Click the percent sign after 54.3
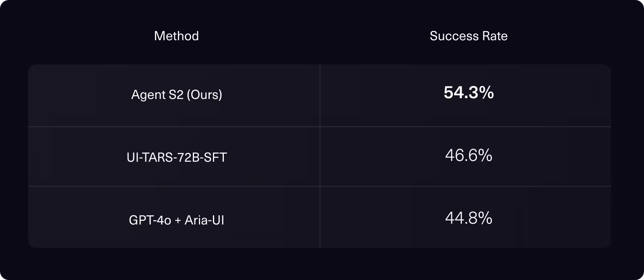The image size is (644, 280). (x=486, y=93)
